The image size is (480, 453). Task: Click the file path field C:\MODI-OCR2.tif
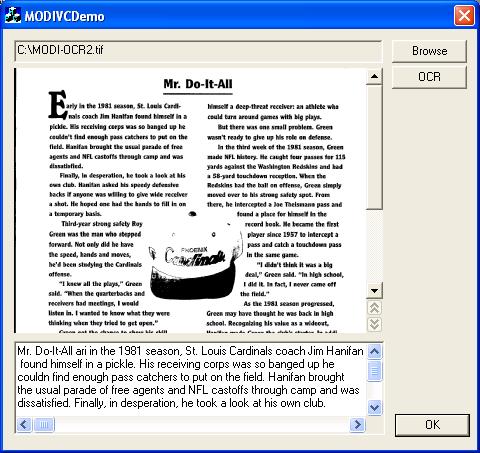pos(198,51)
